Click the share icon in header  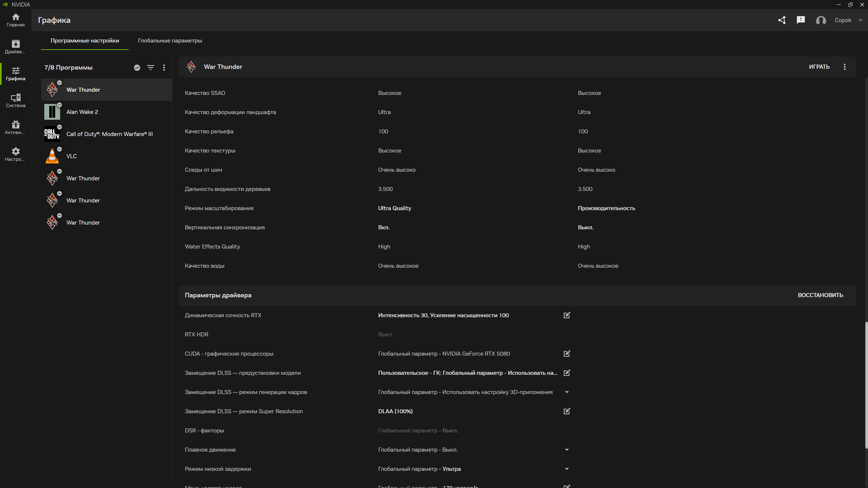[x=782, y=20]
